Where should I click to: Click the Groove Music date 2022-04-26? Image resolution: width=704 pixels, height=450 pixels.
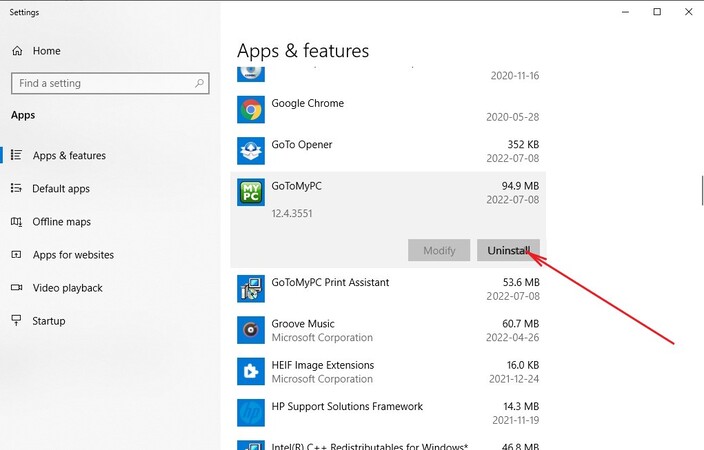513,337
